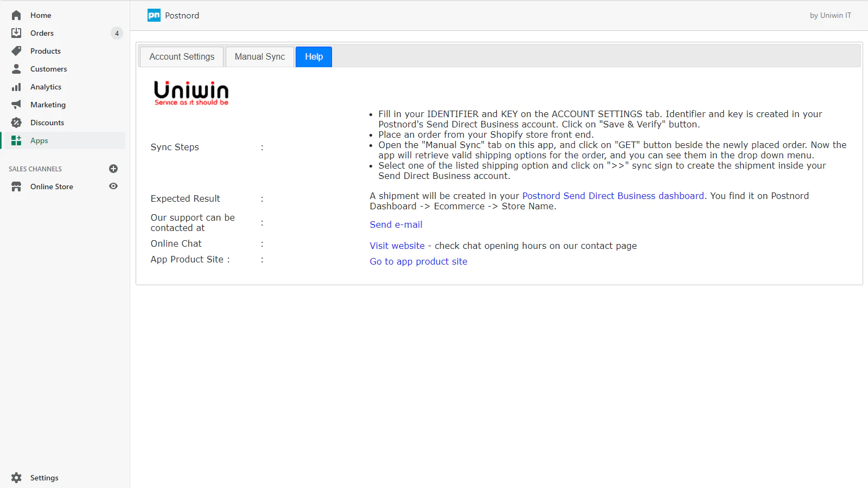Click the Orders count badge showing 4
The width and height of the screenshot is (868, 488).
117,33
